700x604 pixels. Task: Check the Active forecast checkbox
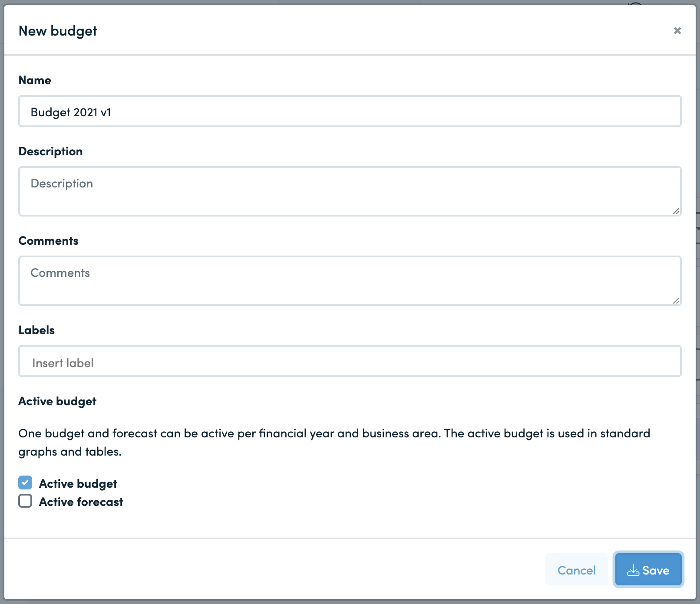[25, 502]
